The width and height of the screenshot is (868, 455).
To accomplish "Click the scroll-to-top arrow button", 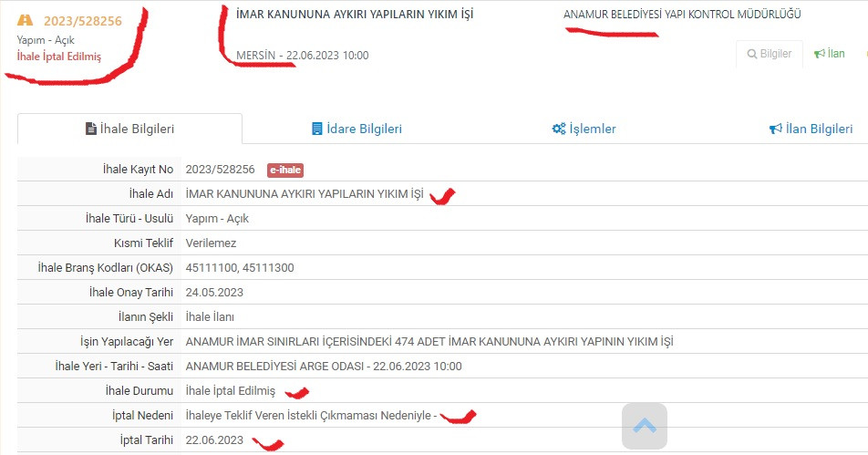I will click(645, 426).
